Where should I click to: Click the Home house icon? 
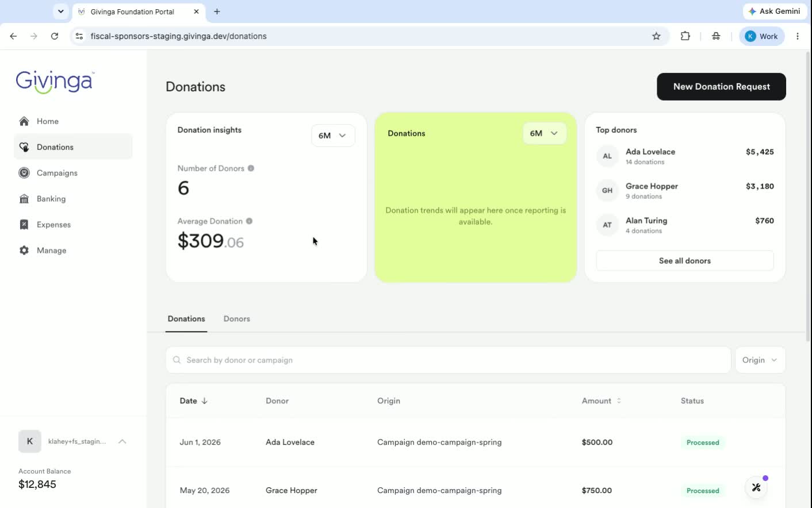point(24,121)
